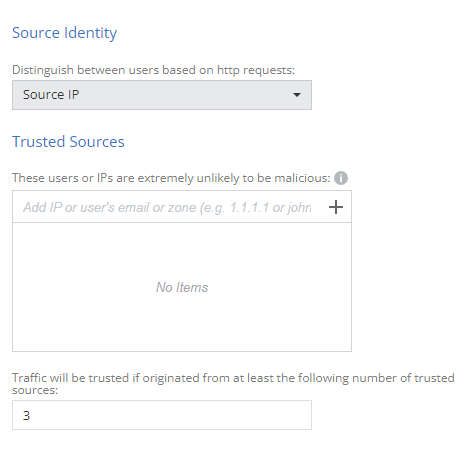Click 'Distinguish between users based on http requests' label
Image resolution: width=474 pixels, height=464 pixels.
tap(153, 70)
